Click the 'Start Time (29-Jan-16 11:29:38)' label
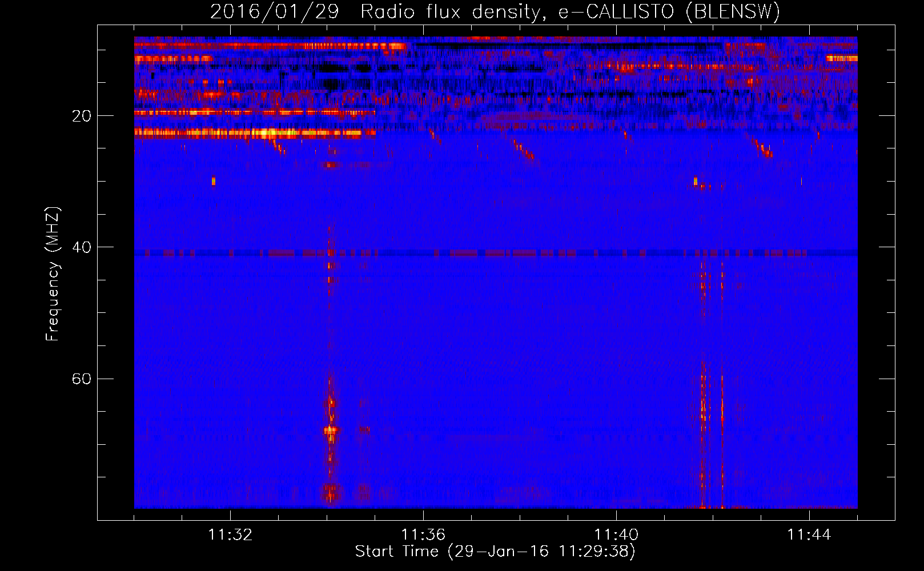 pyautogui.click(x=495, y=552)
